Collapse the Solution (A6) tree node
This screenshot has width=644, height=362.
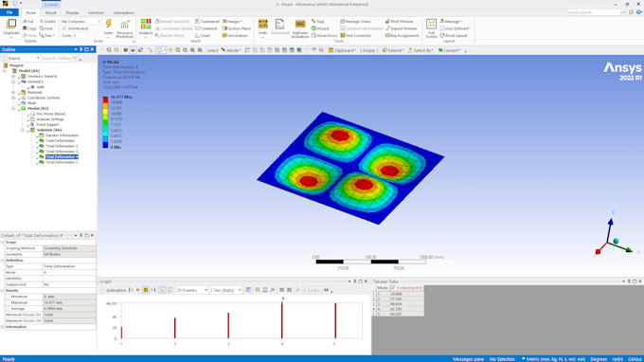23,130
